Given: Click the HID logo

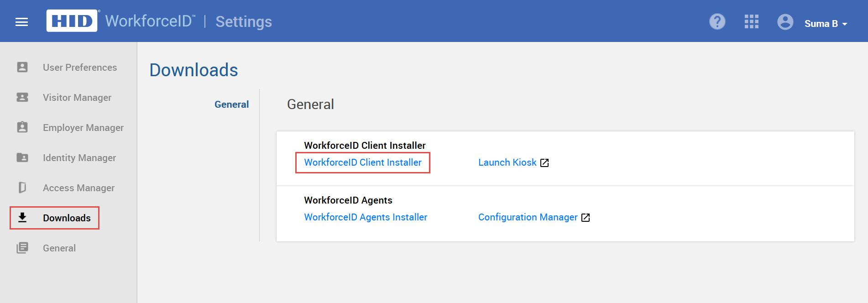Looking at the screenshot, I should (72, 21).
